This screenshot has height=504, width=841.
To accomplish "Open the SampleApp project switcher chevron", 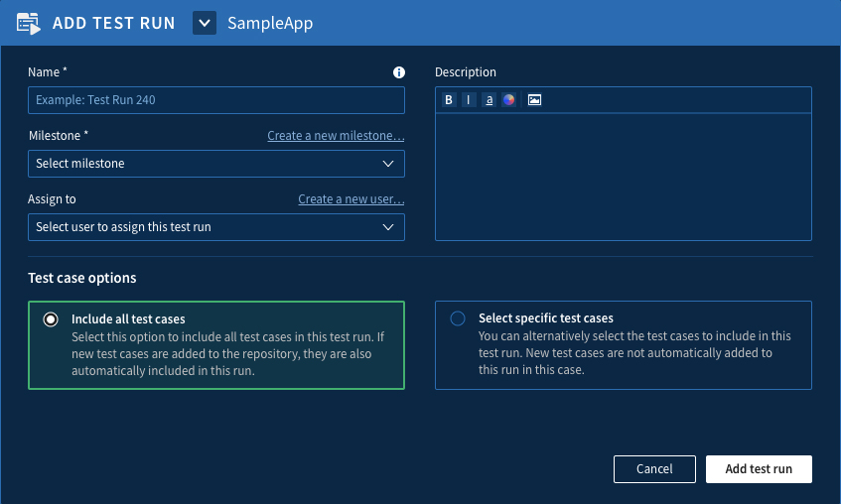I will 205,23.
